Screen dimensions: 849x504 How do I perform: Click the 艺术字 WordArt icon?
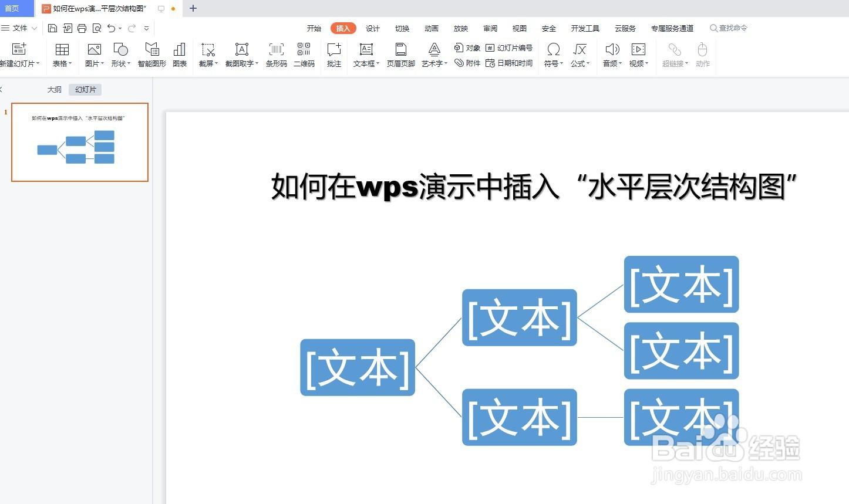coord(434,49)
